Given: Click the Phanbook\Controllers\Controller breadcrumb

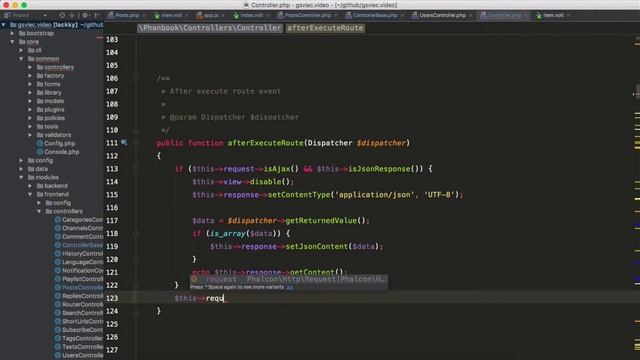Looking at the screenshot, I should [210, 28].
